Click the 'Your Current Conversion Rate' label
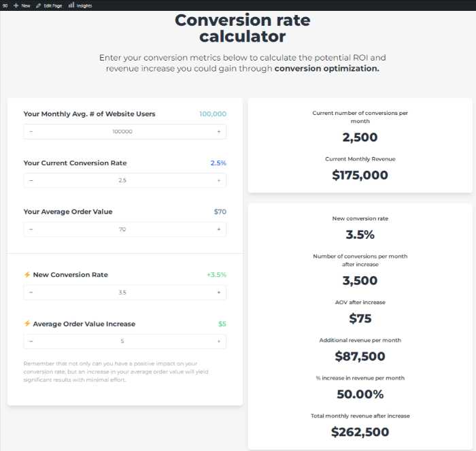Viewport: 476px width, 451px height. tap(75, 163)
